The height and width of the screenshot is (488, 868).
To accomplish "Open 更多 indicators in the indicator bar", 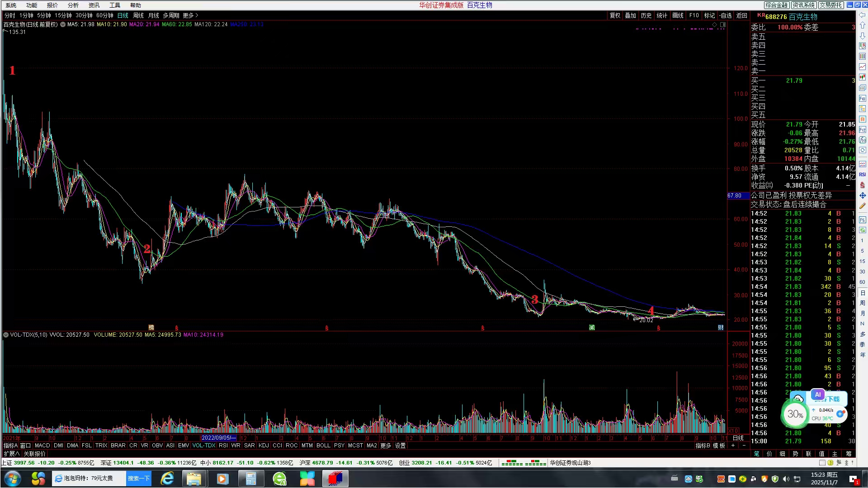I will point(385,446).
